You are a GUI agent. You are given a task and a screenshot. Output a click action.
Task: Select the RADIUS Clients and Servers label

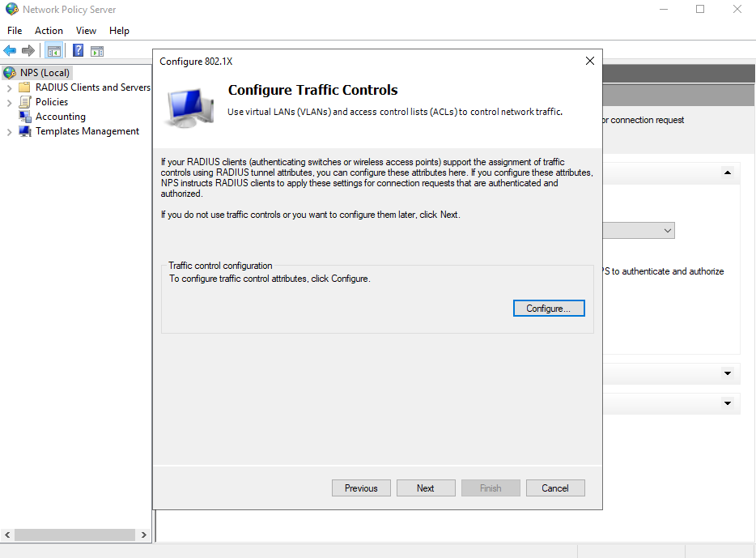pyautogui.click(x=93, y=87)
